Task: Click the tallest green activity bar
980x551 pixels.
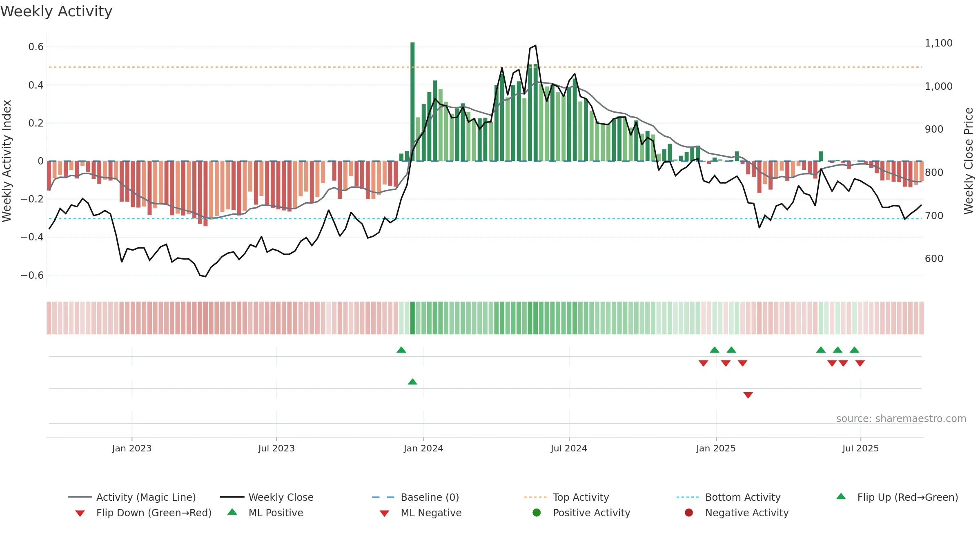Action: pyautogui.click(x=412, y=102)
